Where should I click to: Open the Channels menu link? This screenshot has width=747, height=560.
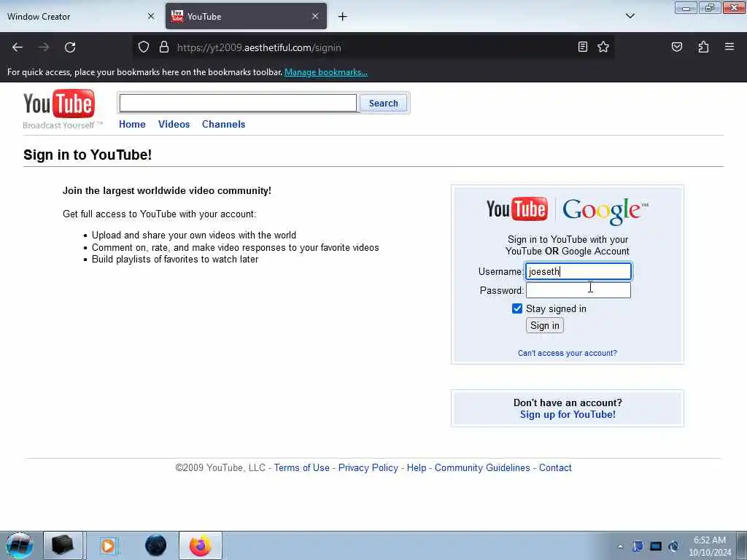pos(223,124)
